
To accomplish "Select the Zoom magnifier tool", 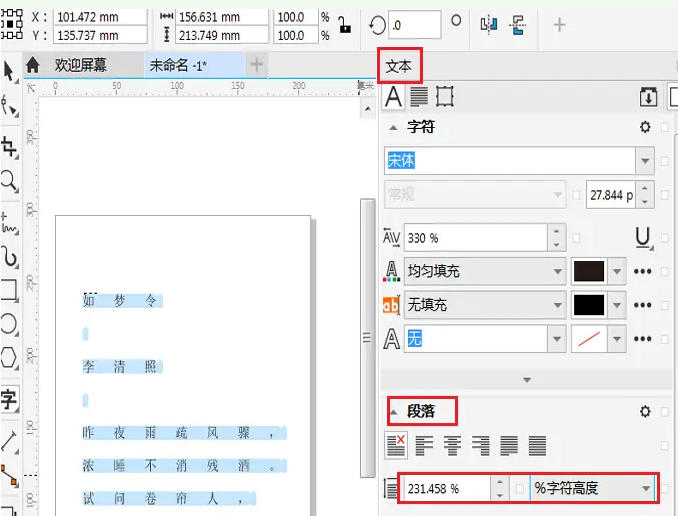I will coord(9,181).
